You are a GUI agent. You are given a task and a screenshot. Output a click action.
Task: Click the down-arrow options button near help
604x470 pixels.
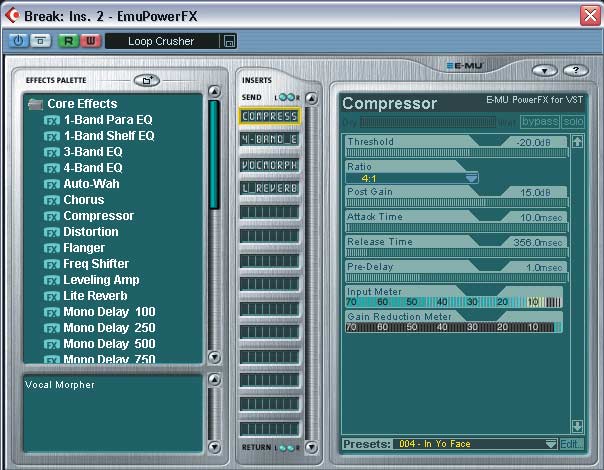(x=545, y=70)
